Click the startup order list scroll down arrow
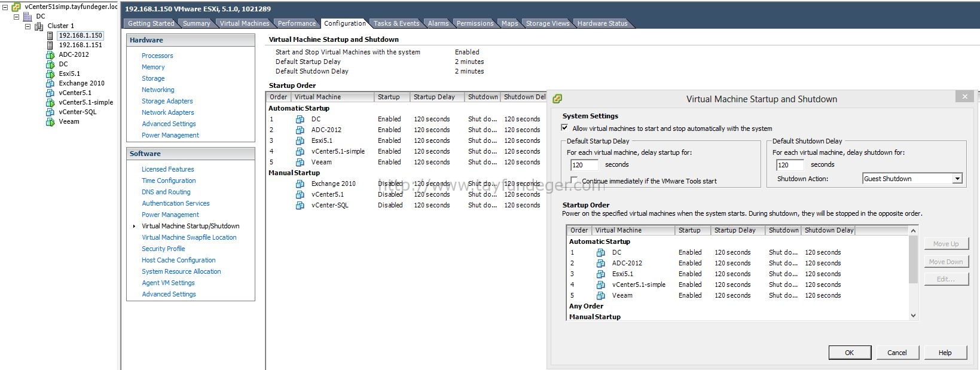 [913, 316]
